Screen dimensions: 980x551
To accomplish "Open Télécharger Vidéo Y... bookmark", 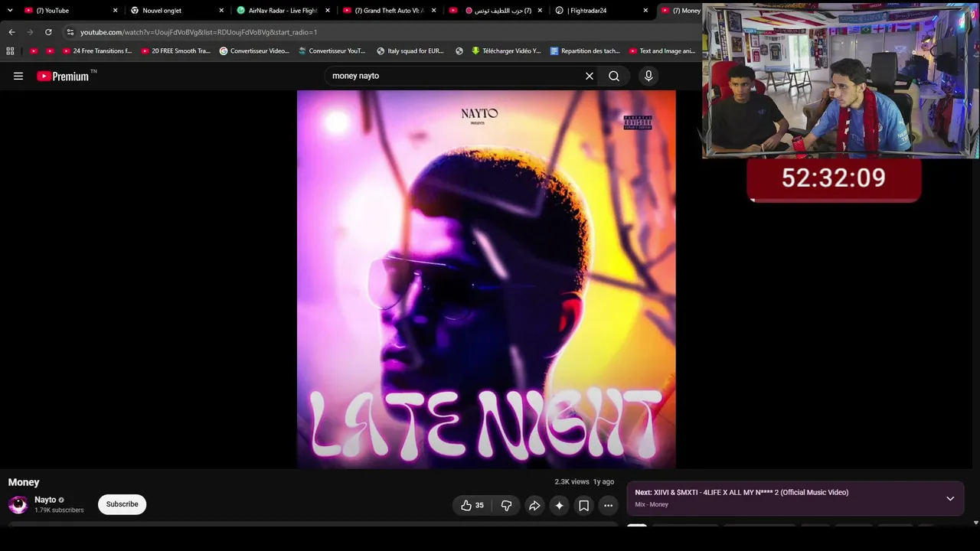I will 506,51.
